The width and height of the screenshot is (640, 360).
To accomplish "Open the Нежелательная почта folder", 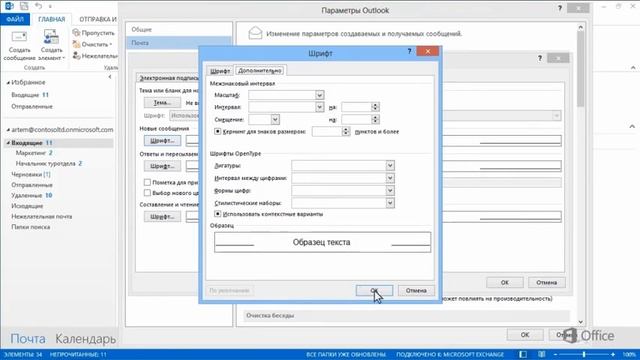I will [x=42, y=216].
